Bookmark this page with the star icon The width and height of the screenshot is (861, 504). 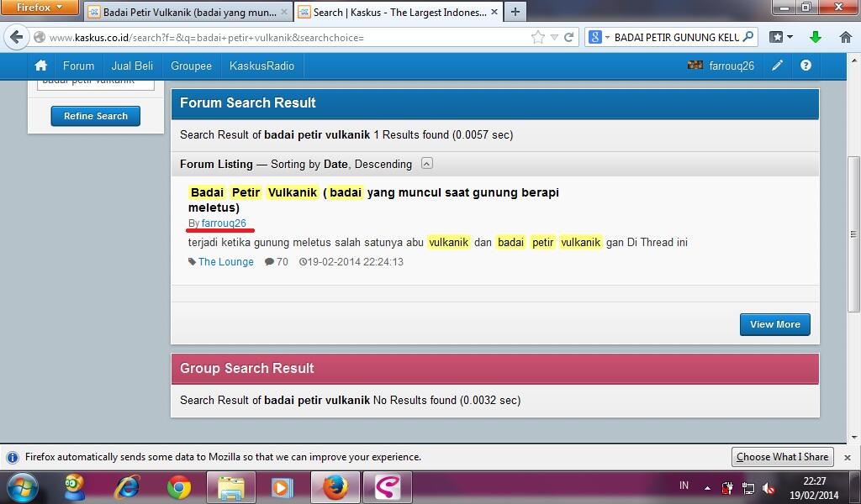click(537, 37)
